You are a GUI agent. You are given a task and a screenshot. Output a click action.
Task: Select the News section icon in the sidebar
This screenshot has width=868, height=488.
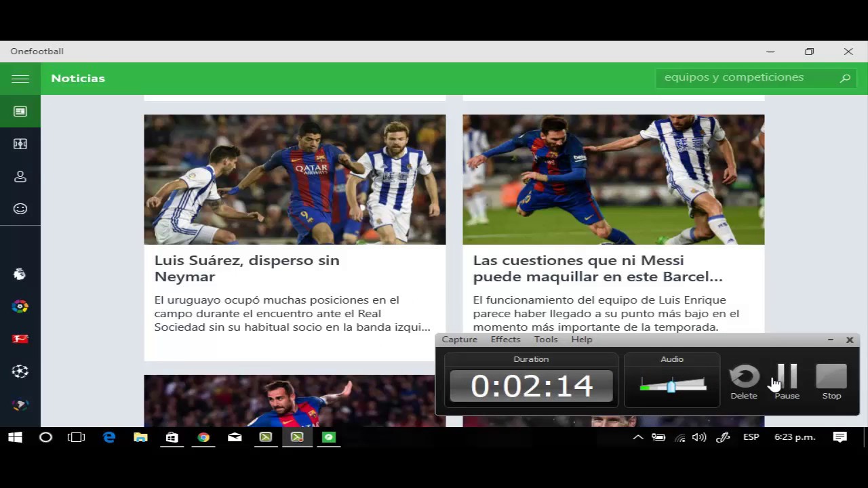(x=20, y=111)
